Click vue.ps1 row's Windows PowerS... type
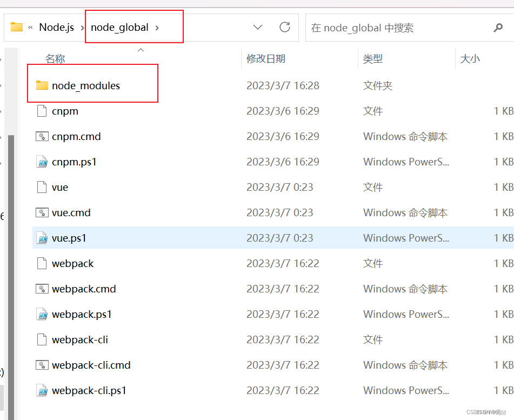This screenshot has height=420, width=514. coord(406,238)
